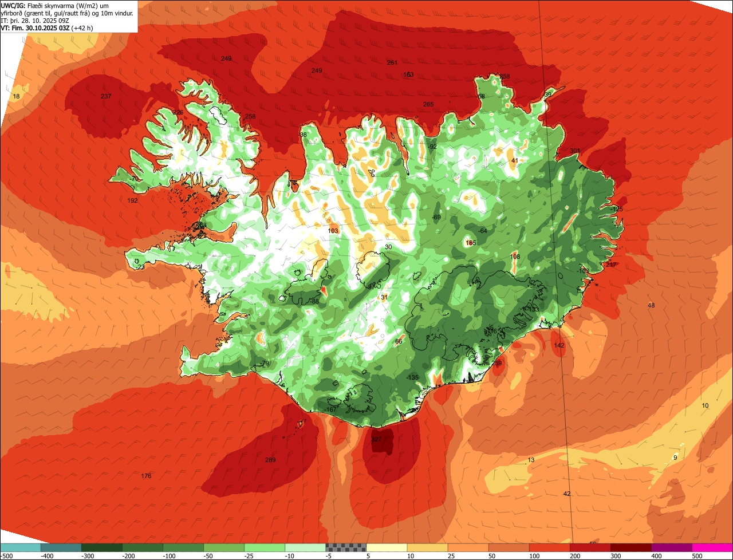This screenshot has height=560, width=733.
Task: Pick the purple swatch between 400 and 500
Action: (671, 547)
